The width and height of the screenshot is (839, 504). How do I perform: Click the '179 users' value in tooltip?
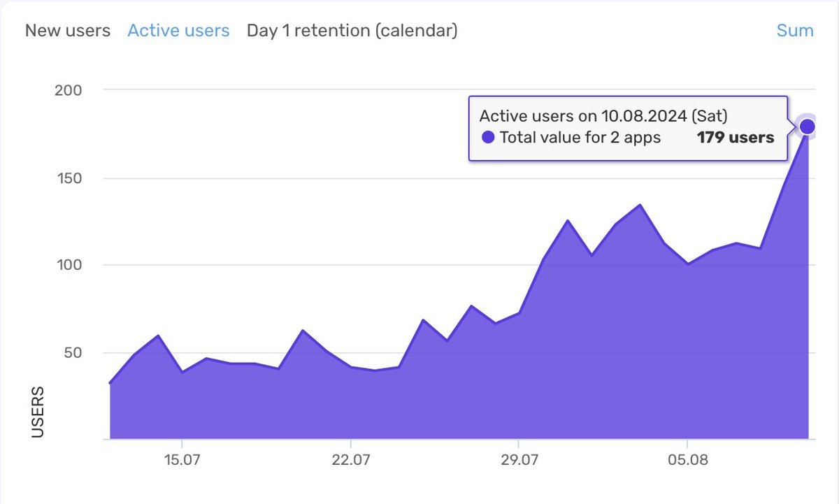(736, 138)
